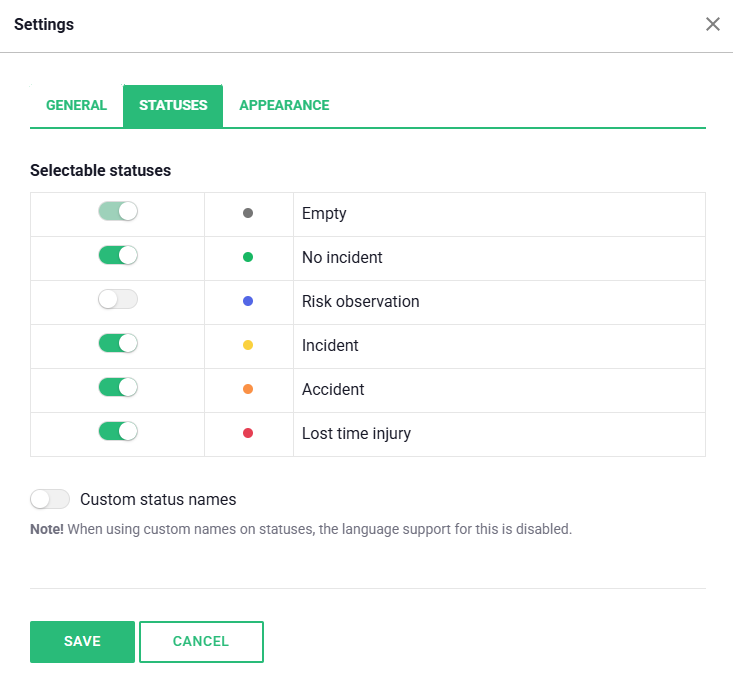Pick the blue Risk observation dot

click(x=248, y=301)
